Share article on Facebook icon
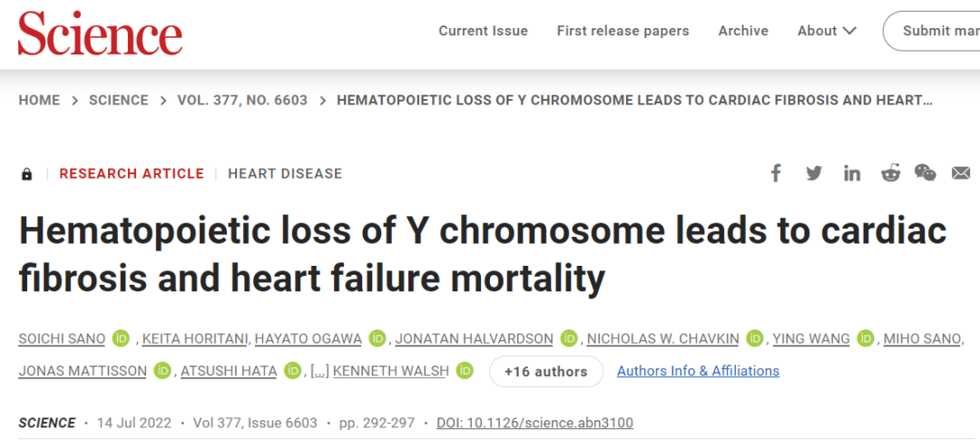Viewport: 980px width, 440px height. (776, 173)
